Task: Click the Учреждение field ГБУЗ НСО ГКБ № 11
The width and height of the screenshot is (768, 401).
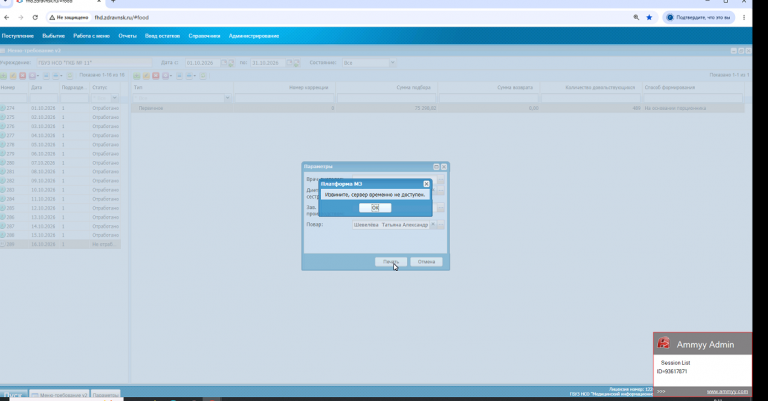Action: 94,63
